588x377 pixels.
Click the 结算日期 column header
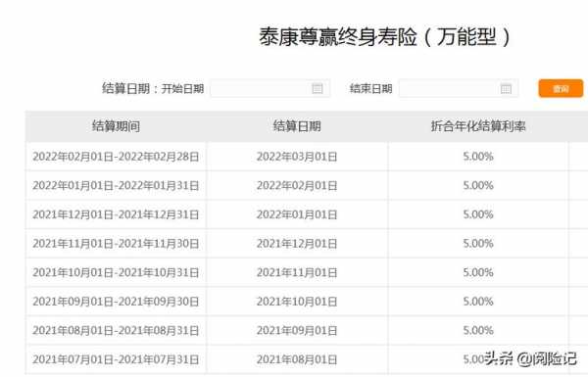coord(297,126)
